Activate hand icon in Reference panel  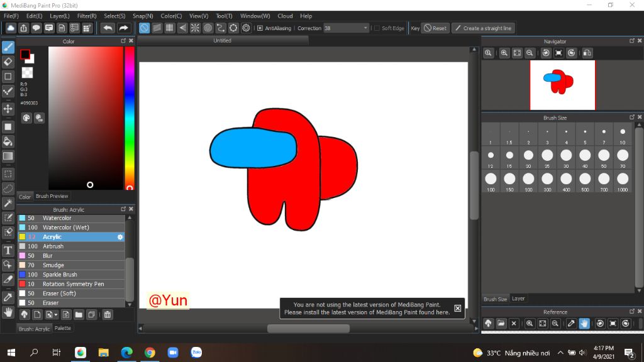[x=584, y=324]
